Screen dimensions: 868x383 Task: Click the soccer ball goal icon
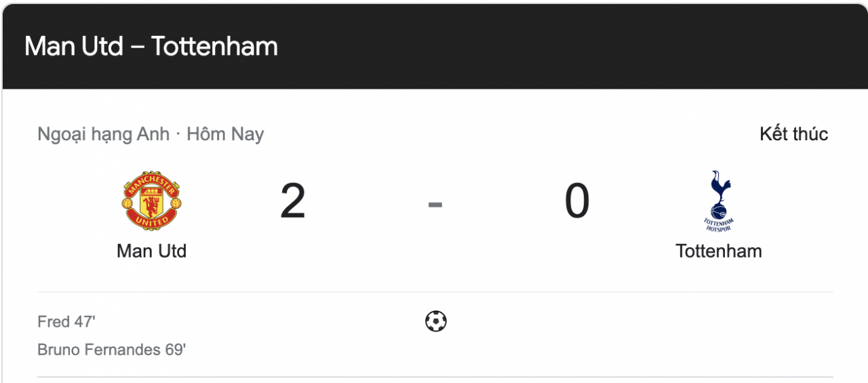435,321
